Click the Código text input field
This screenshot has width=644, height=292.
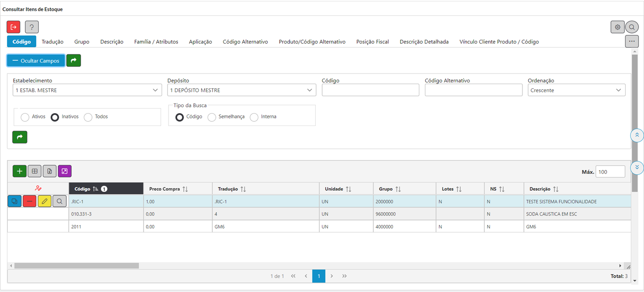tap(371, 90)
